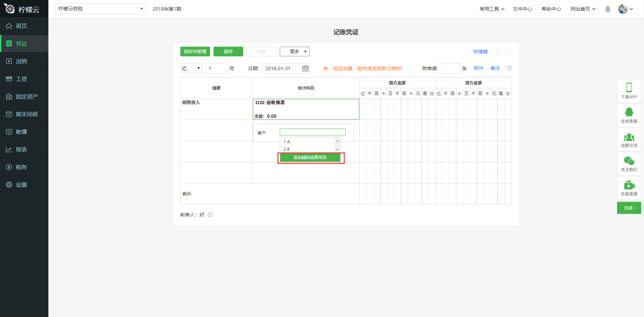Image resolution: width=644 pixels, height=317 pixels.
Task: Open 实操直播 video icon
Action: point(629,186)
